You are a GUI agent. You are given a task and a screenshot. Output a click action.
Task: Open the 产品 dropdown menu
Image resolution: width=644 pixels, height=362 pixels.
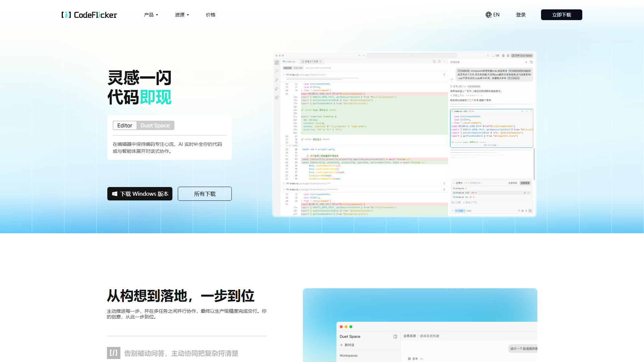click(x=151, y=15)
